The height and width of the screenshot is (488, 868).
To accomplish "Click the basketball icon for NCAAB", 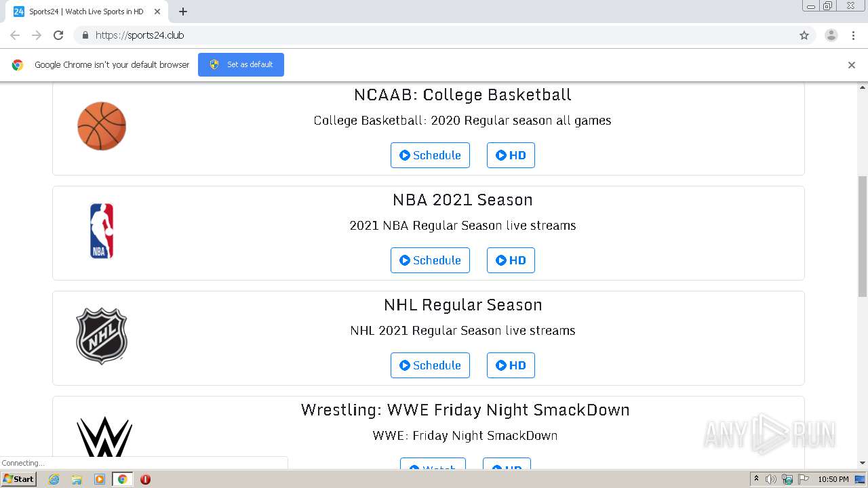I will coord(102,126).
